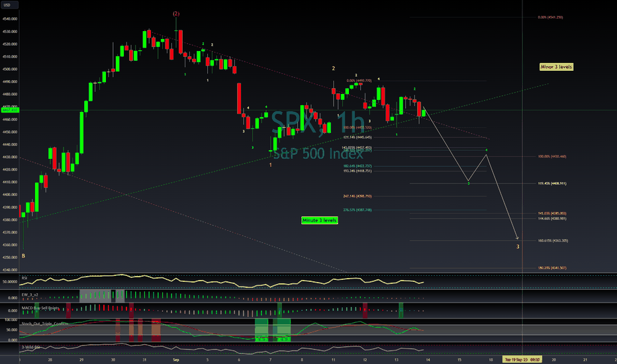Click the 4340.000 price axis label
617x364 pixels.
[9, 270]
